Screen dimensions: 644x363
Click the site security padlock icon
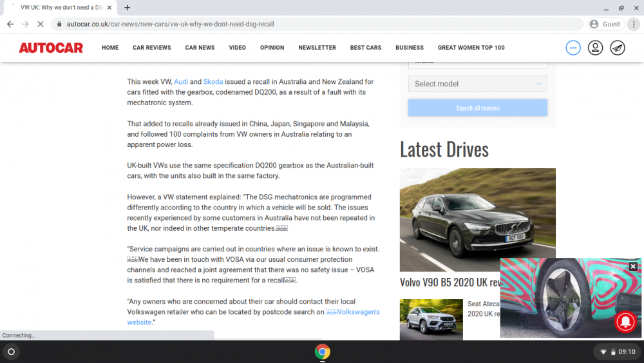click(x=59, y=25)
